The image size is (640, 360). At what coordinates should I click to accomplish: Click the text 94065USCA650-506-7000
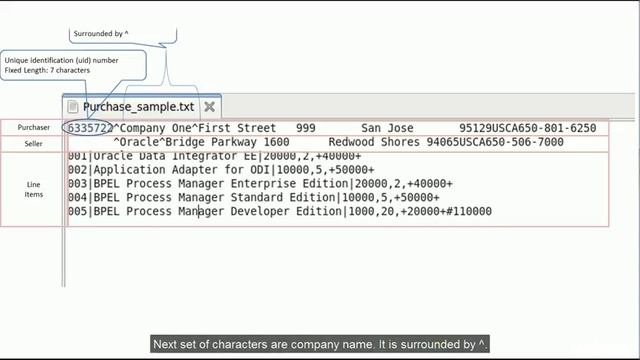point(495,142)
